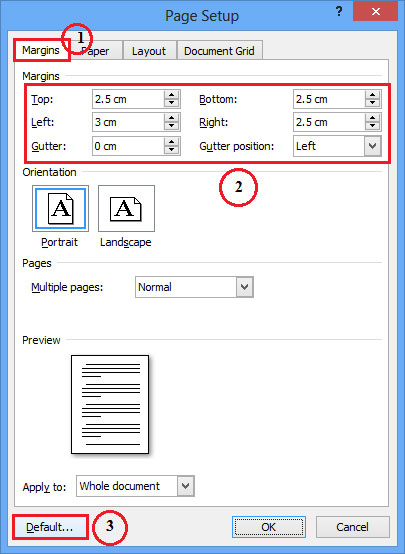Decrease the Bottom margin with down arrow
This screenshot has height=554, width=405.
372,103
